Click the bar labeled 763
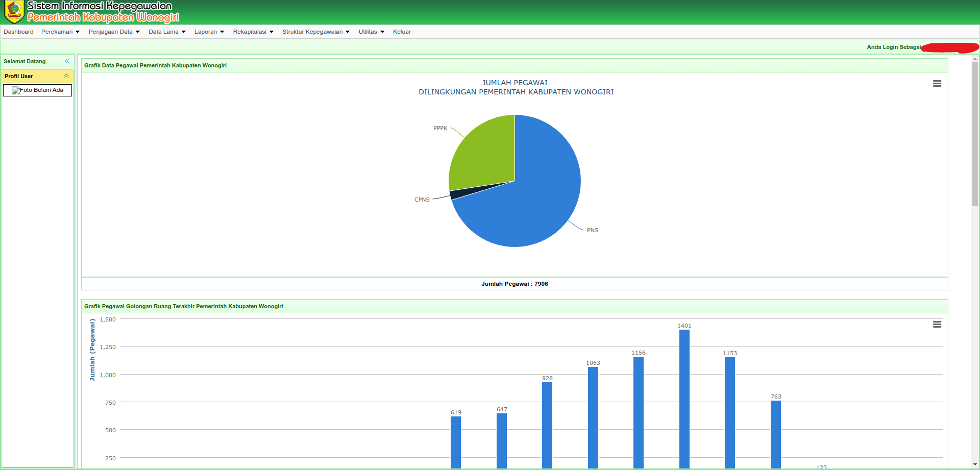Viewport: 980px width, 470px height. click(776, 434)
